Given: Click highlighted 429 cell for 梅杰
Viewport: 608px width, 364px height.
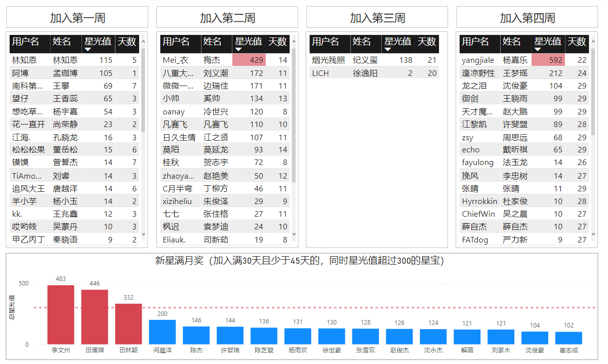Looking at the screenshot, I should (x=249, y=60).
